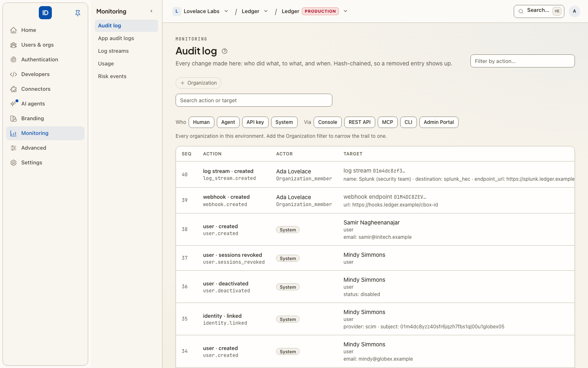The image size is (588, 368).
Task: Toggle the Human actor filter
Action: click(x=201, y=122)
